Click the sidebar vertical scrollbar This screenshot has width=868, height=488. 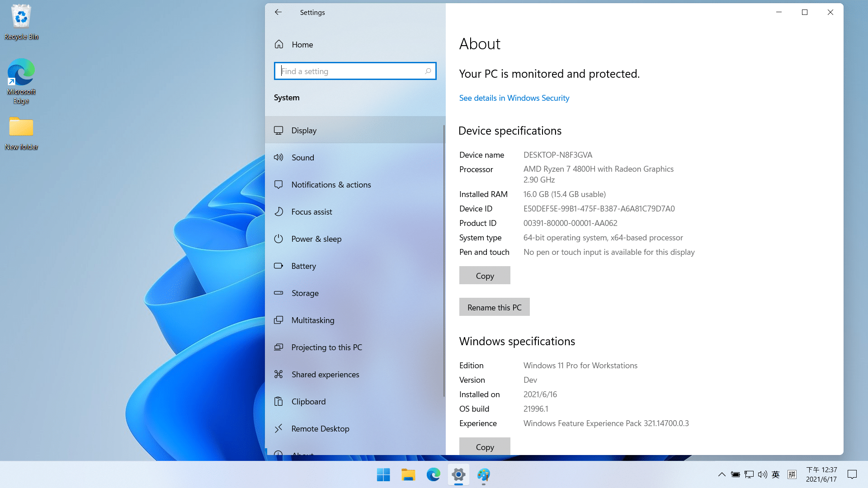pos(443,261)
